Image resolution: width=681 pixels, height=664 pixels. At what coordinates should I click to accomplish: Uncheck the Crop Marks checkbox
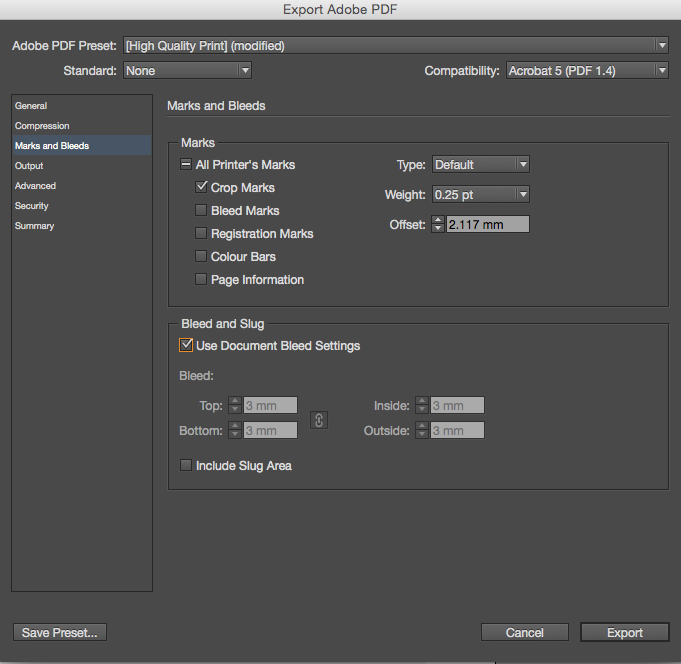pyautogui.click(x=201, y=187)
